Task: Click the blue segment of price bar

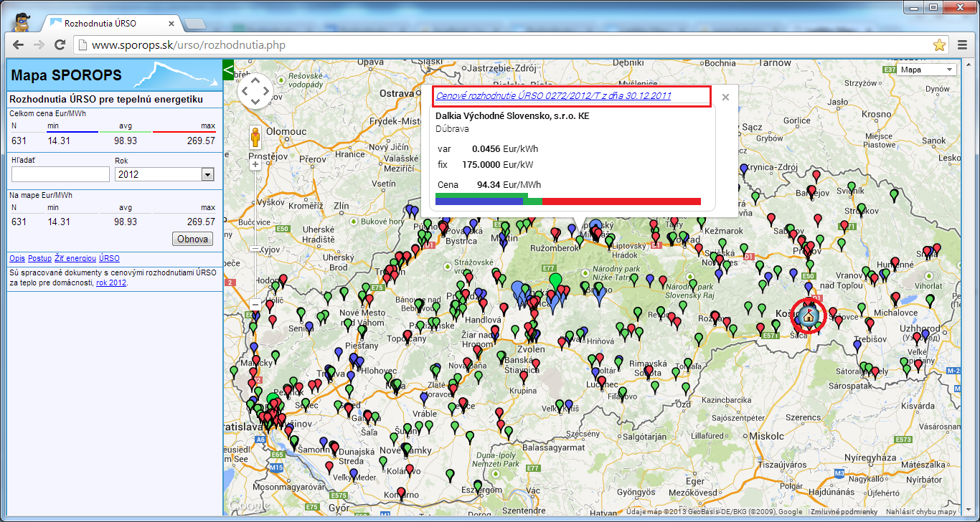Action: (479, 201)
